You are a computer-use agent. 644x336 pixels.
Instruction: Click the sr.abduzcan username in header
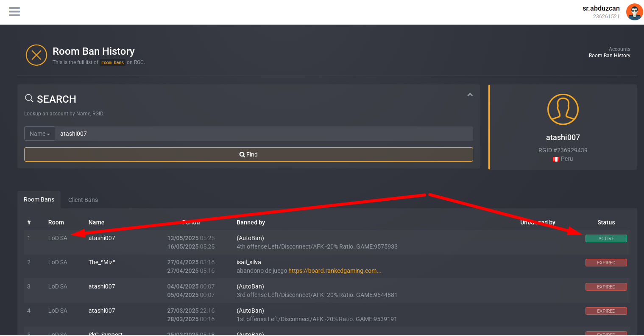point(601,8)
